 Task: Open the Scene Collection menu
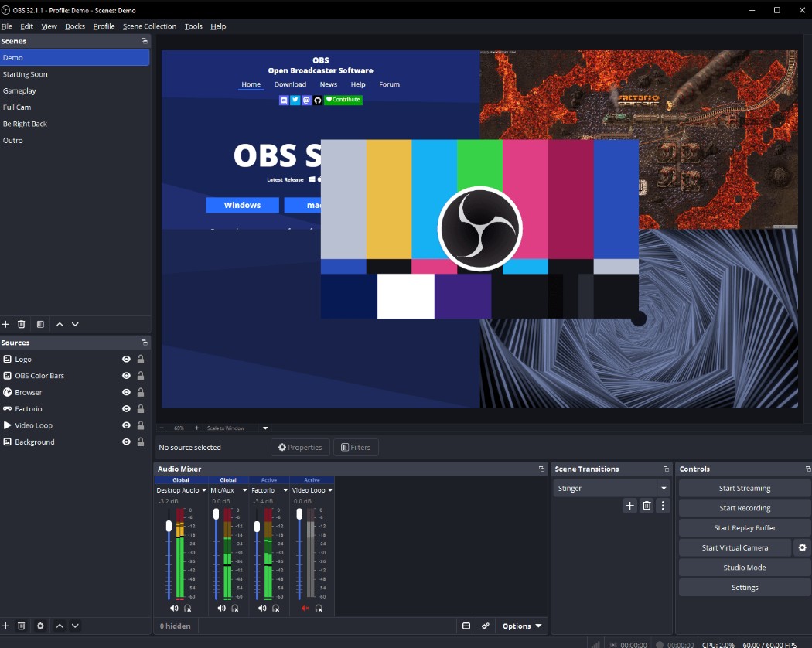point(149,26)
